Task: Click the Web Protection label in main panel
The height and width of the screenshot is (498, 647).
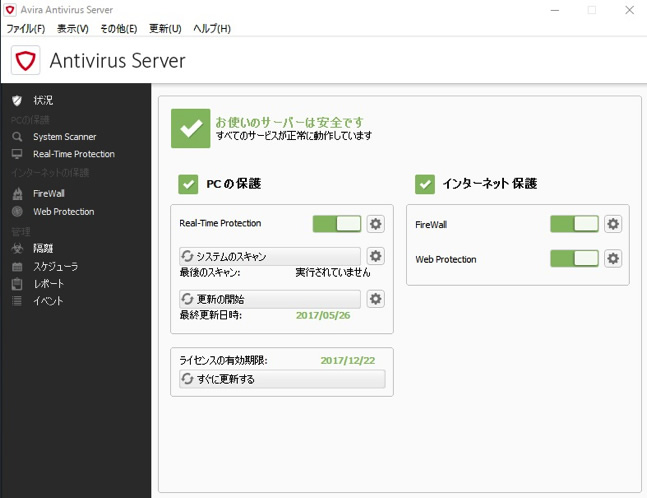Action: pos(446,260)
